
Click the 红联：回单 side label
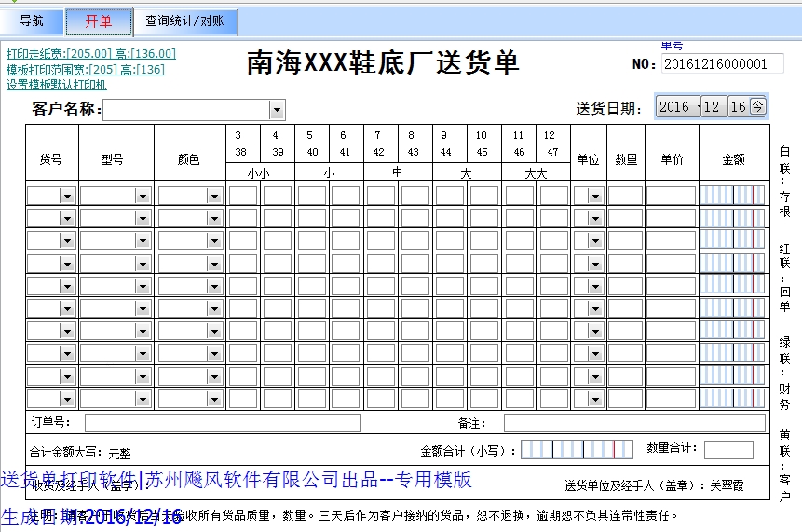click(784, 278)
